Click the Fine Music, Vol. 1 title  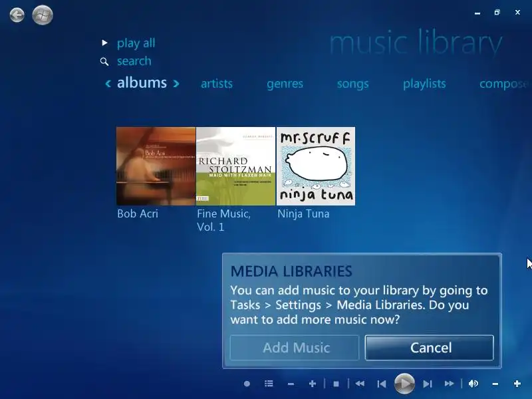click(223, 220)
